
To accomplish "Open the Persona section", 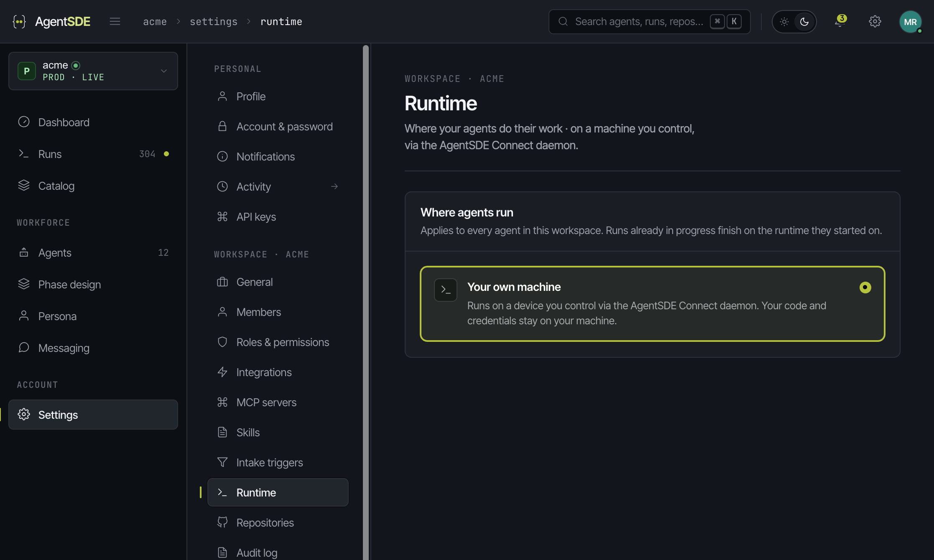I will click(93, 316).
